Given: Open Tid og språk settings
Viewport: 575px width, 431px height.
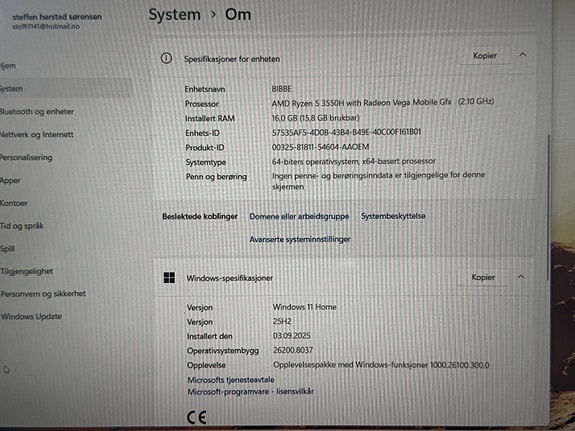Looking at the screenshot, I should [22, 226].
